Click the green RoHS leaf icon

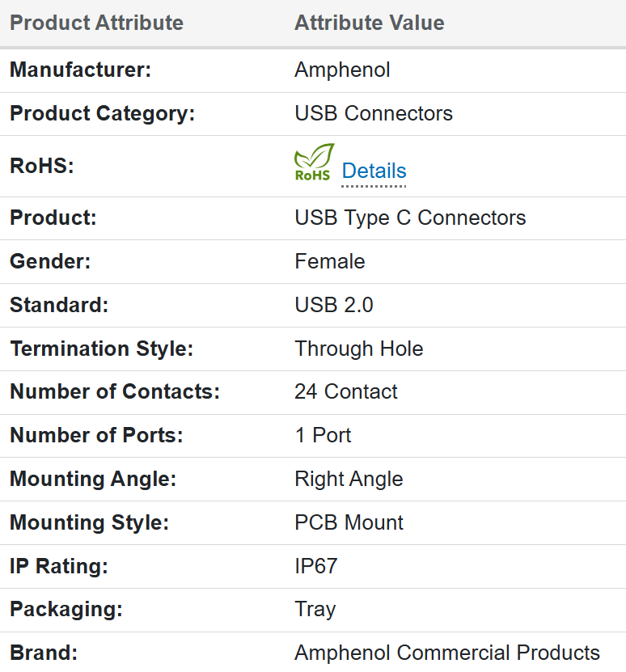pos(314,163)
